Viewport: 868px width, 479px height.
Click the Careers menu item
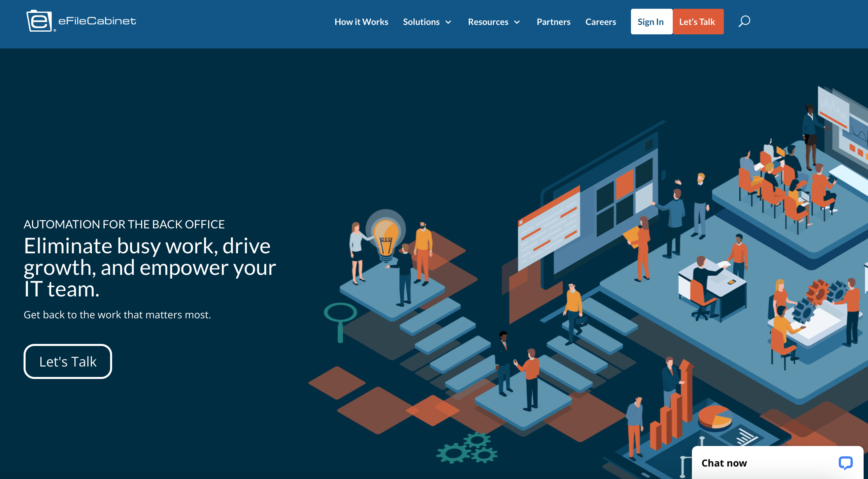[x=600, y=21]
